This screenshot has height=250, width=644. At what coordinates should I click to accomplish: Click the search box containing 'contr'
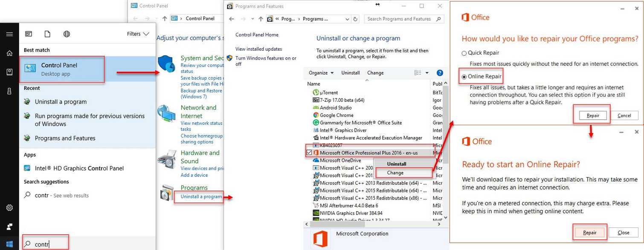click(x=45, y=243)
